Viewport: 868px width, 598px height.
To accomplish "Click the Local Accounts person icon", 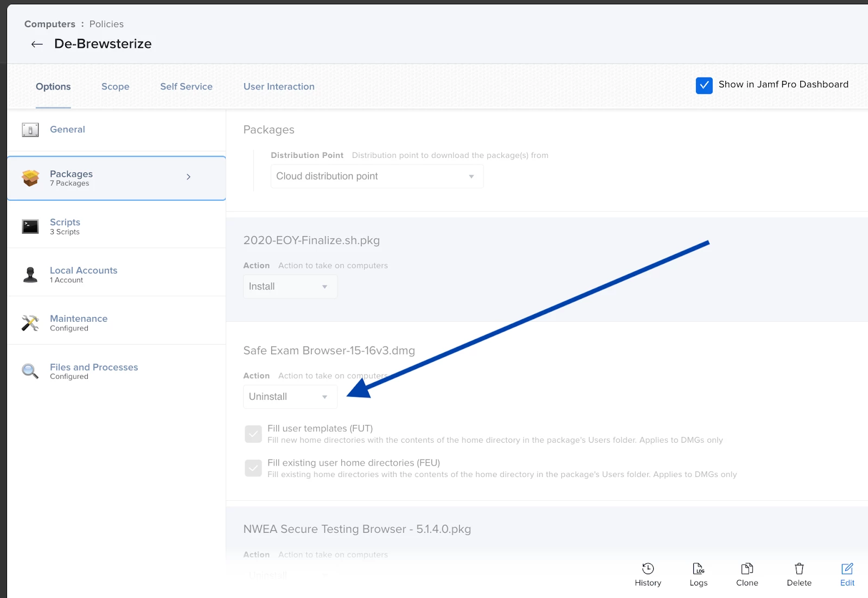I will tap(30, 275).
